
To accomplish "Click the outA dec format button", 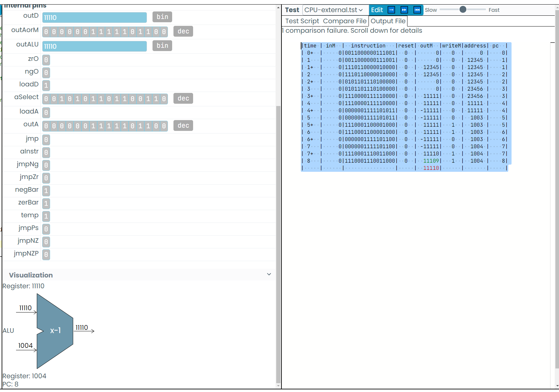I will point(183,126).
